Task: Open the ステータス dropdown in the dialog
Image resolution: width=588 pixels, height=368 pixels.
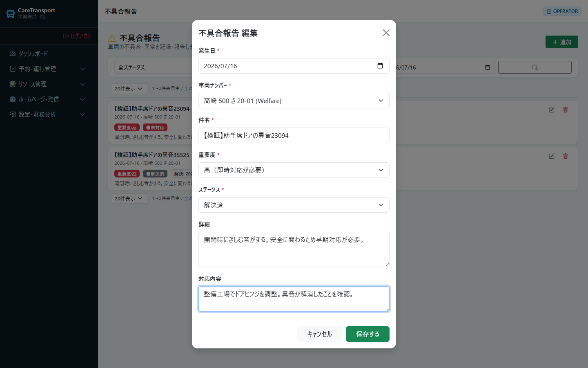Action: tap(294, 205)
